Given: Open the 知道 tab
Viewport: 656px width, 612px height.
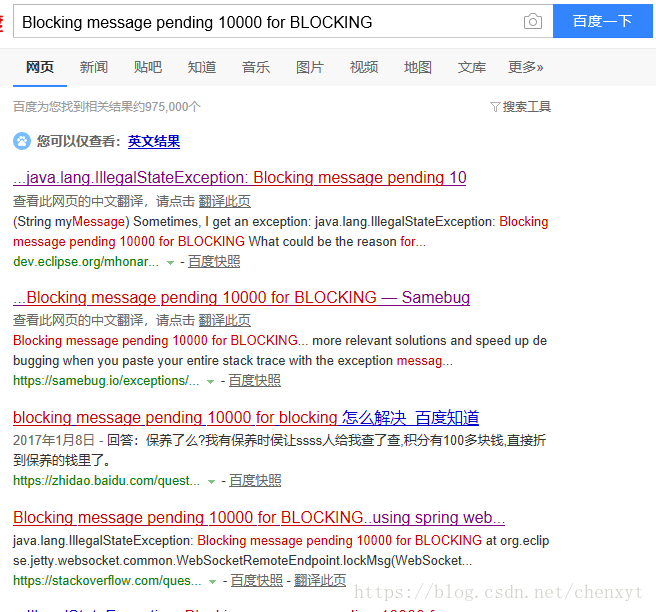Looking at the screenshot, I should coord(202,67).
